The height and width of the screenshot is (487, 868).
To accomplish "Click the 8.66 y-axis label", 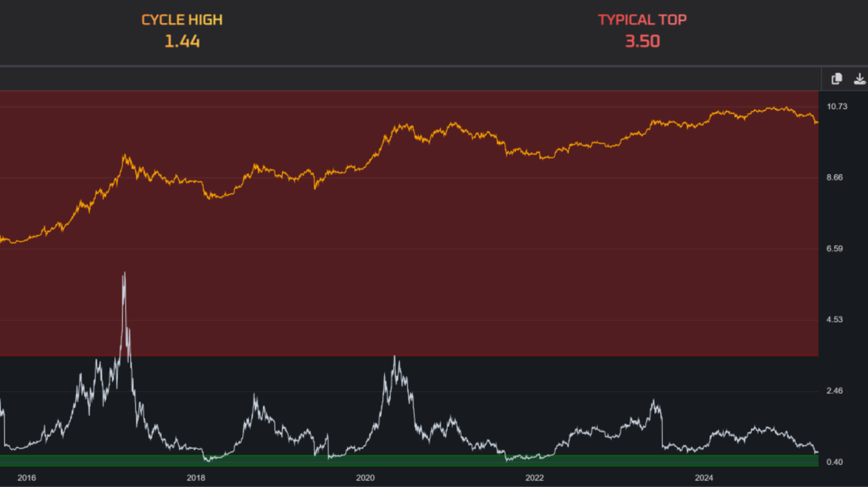I will click(835, 177).
